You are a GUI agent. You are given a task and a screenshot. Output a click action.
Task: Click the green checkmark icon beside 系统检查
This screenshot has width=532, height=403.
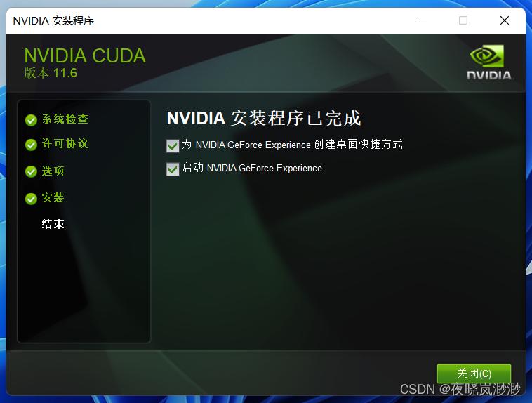coord(31,120)
